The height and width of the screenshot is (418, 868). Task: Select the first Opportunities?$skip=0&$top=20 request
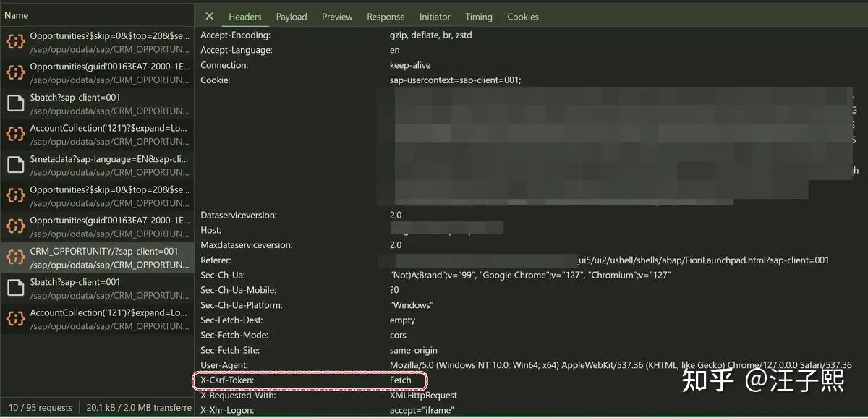(x=97, y=42)
